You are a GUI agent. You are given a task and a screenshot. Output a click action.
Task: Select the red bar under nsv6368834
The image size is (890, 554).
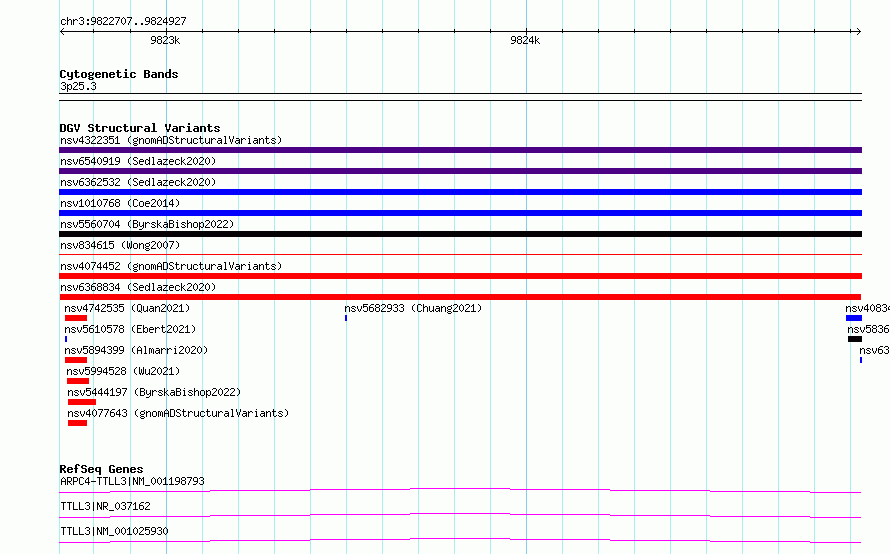tap(460, 297)
